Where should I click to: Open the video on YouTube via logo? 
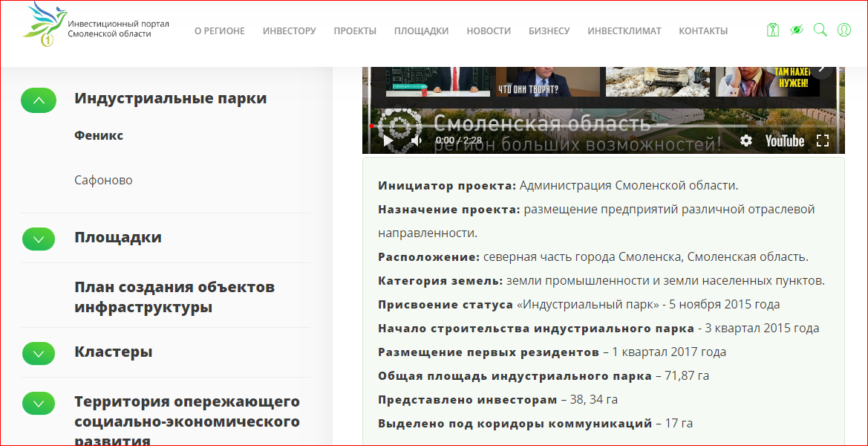[x=785, y=140]
